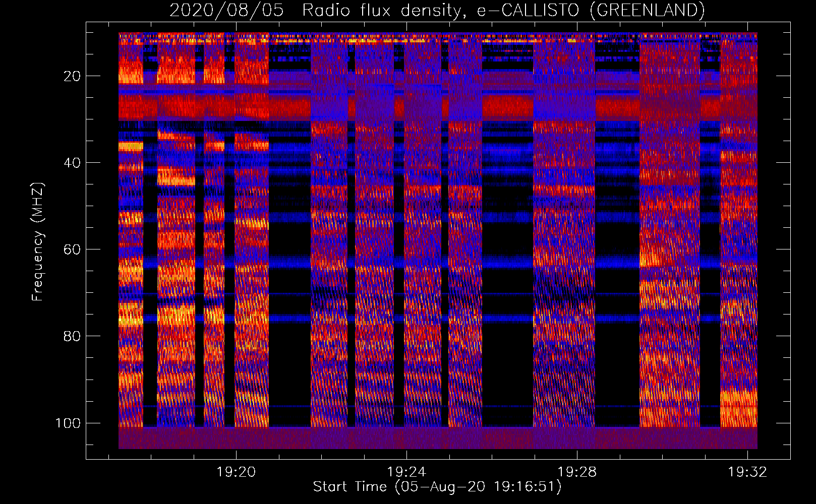The image size is (816, 504).
Task: Click the 80 MHz frequency tick label
Action: click(72, 336)
